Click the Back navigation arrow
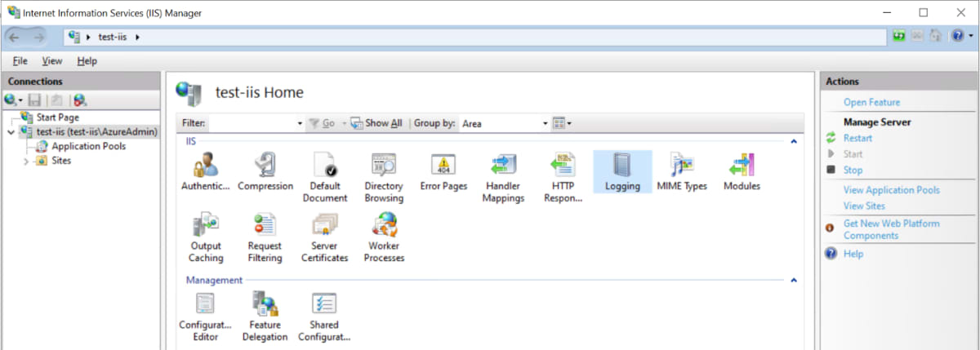Image resolution: width=980 pixels, height=350 pixels. pyautogui.click(x=16, y=37)
